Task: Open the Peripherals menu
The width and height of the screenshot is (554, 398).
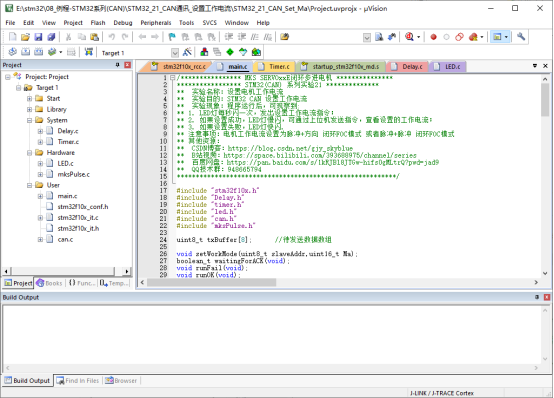Action: click(x=155, y=23)
